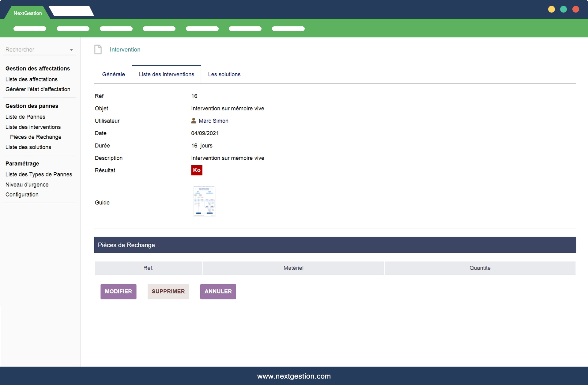Click the document icon beside Intervention title
The image size is (588, 385).
click(98, 49)
